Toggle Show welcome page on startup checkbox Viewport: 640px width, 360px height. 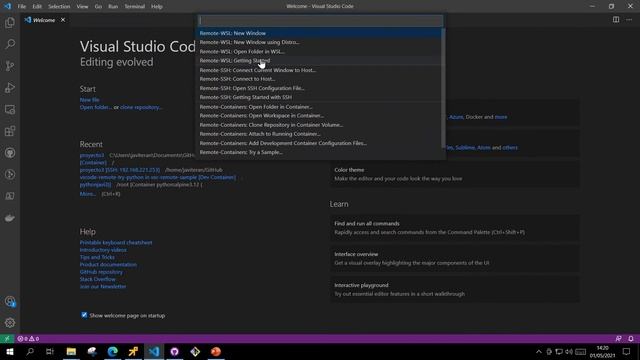(84, 315)
